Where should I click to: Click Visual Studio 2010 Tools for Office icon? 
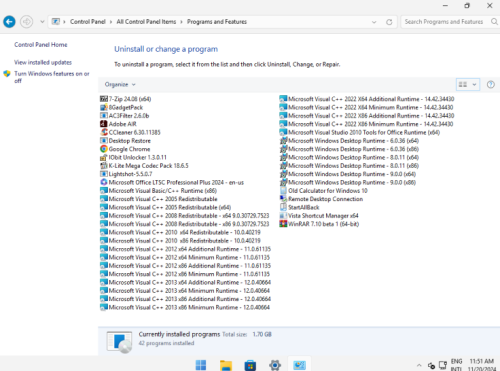(x=283, y=132)
